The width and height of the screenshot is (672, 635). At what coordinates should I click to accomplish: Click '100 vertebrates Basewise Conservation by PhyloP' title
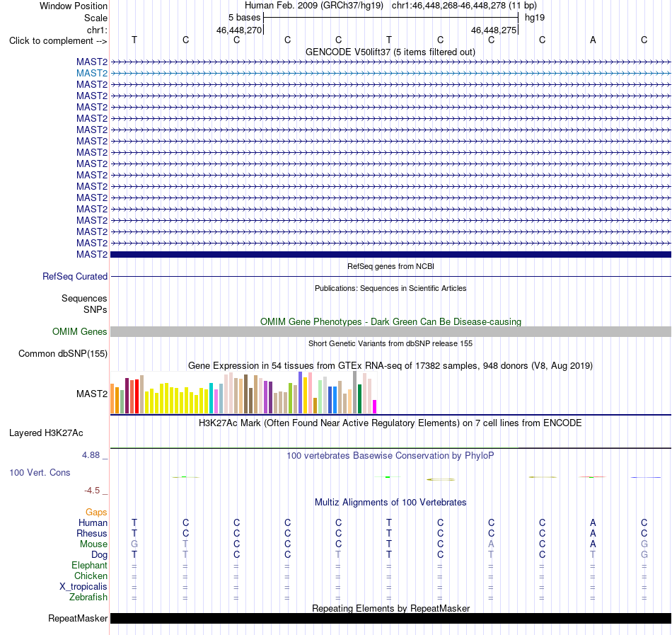click(x=390, y=455)
